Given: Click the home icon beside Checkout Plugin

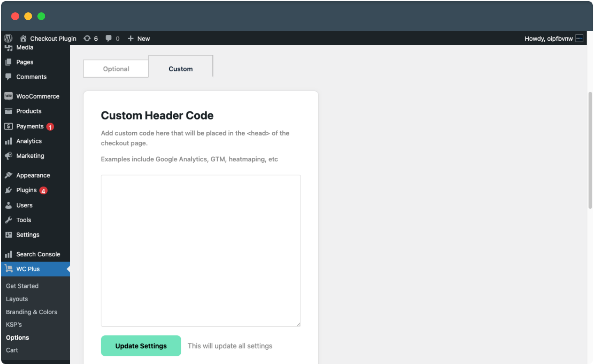Looking at the screenshot, I should click(23, 38).
